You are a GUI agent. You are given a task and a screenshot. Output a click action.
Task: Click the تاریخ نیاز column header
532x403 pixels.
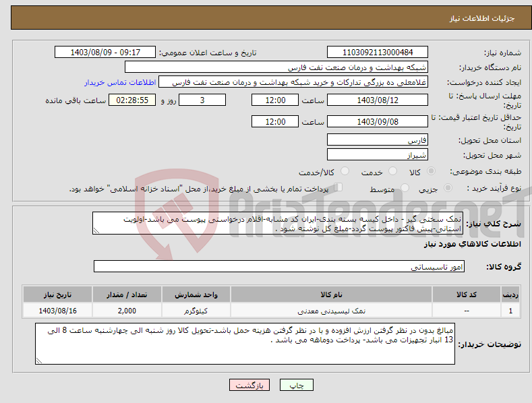57,294
